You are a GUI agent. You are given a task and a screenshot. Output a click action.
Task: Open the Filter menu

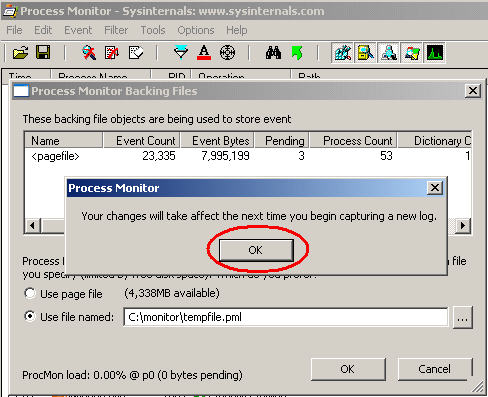click(116, 30)
